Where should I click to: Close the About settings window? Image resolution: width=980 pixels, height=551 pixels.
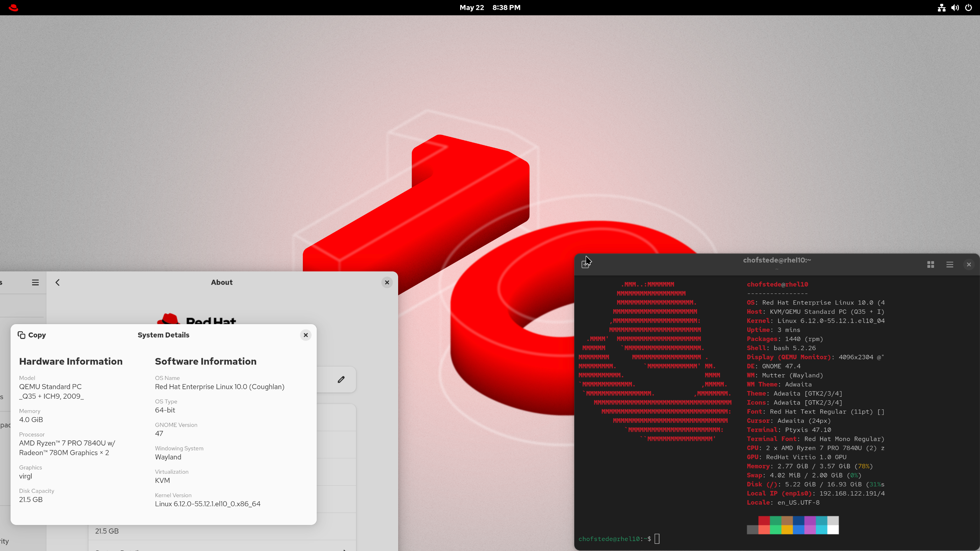tap(387, 282)
